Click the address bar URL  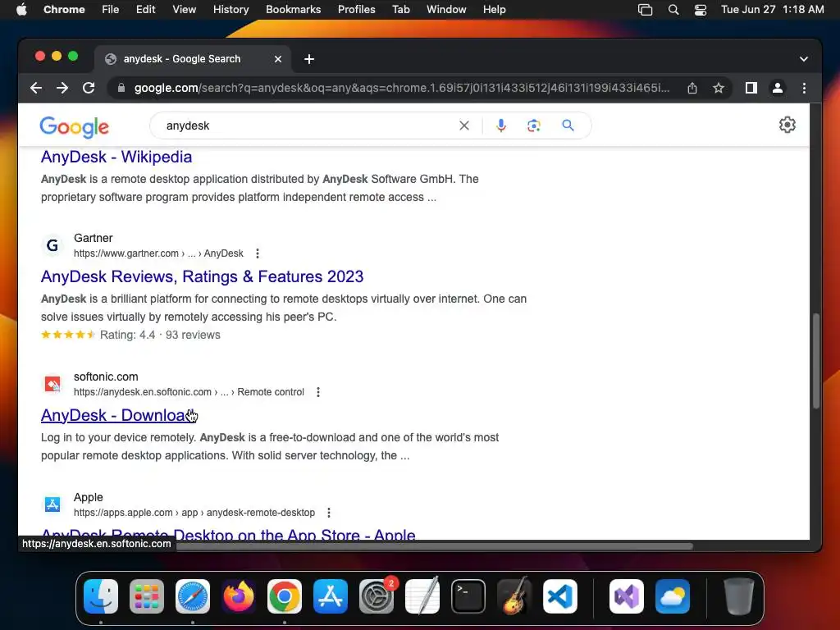pos(402,88)
